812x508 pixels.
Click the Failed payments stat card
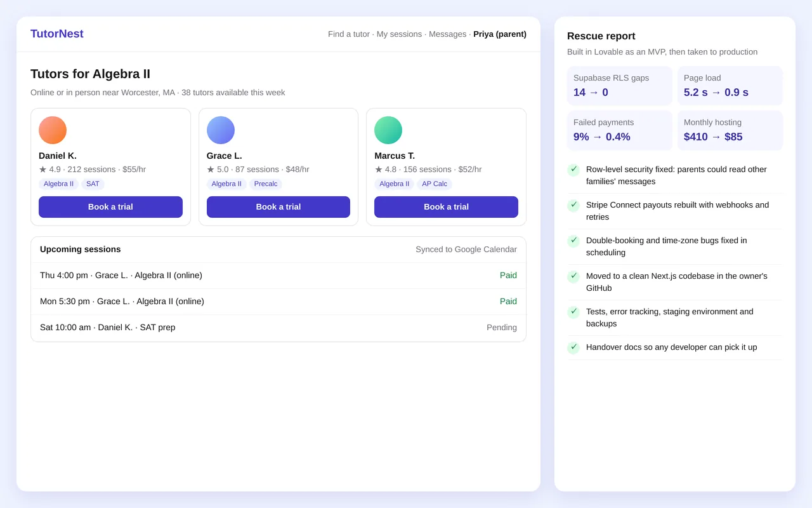point(620,130)
